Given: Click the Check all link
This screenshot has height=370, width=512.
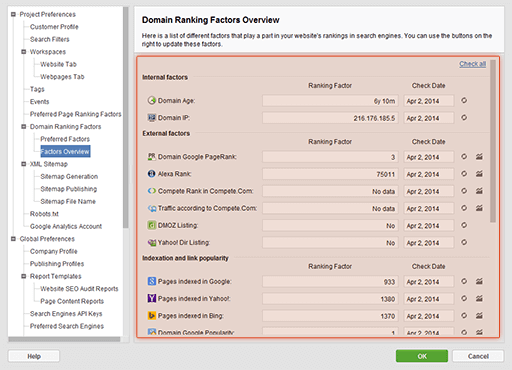Looking at the screenshot, I should 472,64.
